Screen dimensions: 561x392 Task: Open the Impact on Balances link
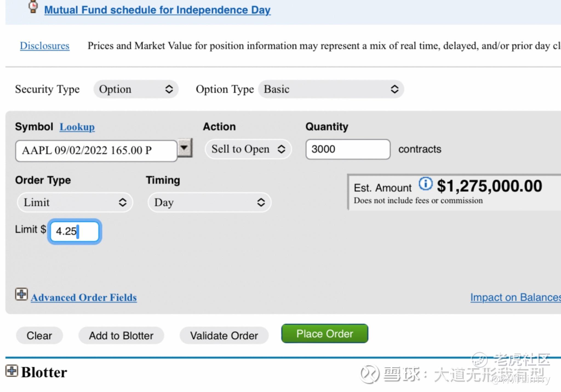pyautogui.click(x=516, y=297)
